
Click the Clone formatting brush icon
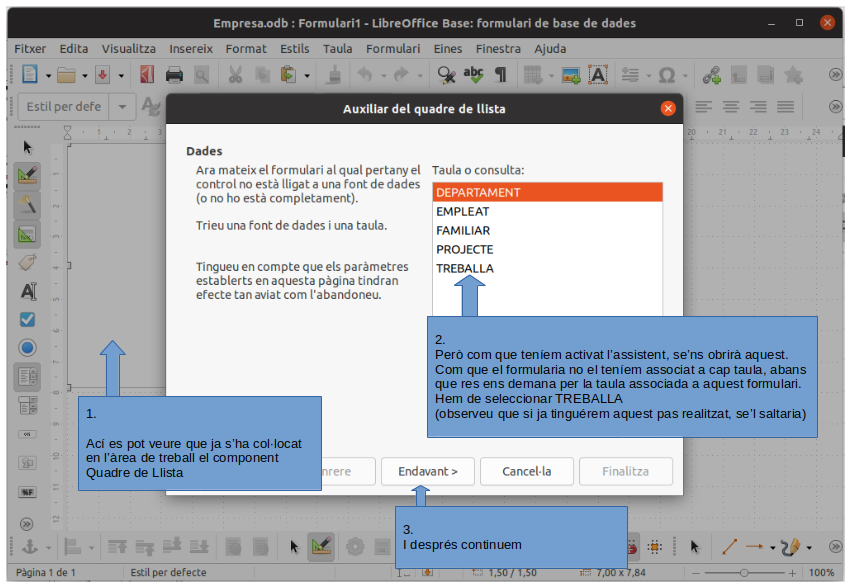tap(333, 75)
